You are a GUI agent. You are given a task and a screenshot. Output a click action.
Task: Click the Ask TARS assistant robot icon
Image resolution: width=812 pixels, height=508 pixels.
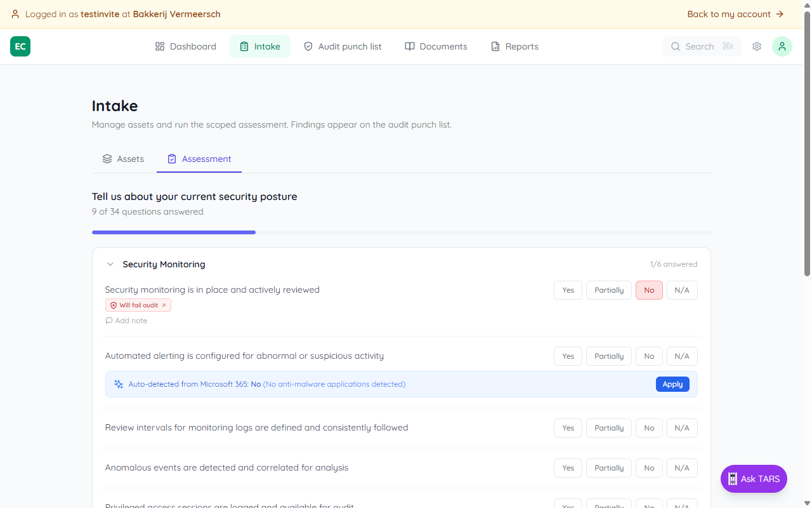[x=732, y=479]
